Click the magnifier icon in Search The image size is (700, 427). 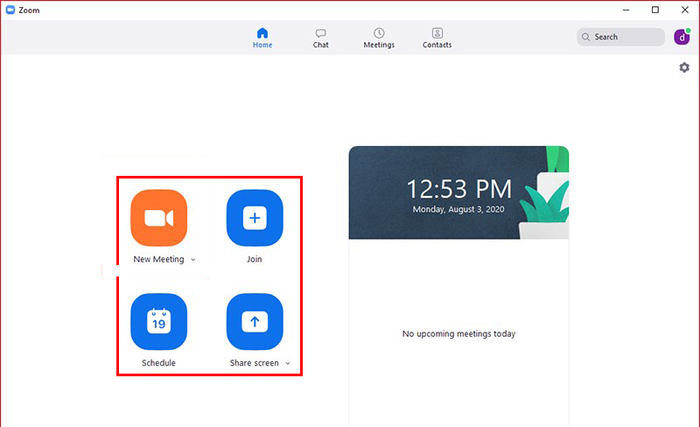coord(586,37)
